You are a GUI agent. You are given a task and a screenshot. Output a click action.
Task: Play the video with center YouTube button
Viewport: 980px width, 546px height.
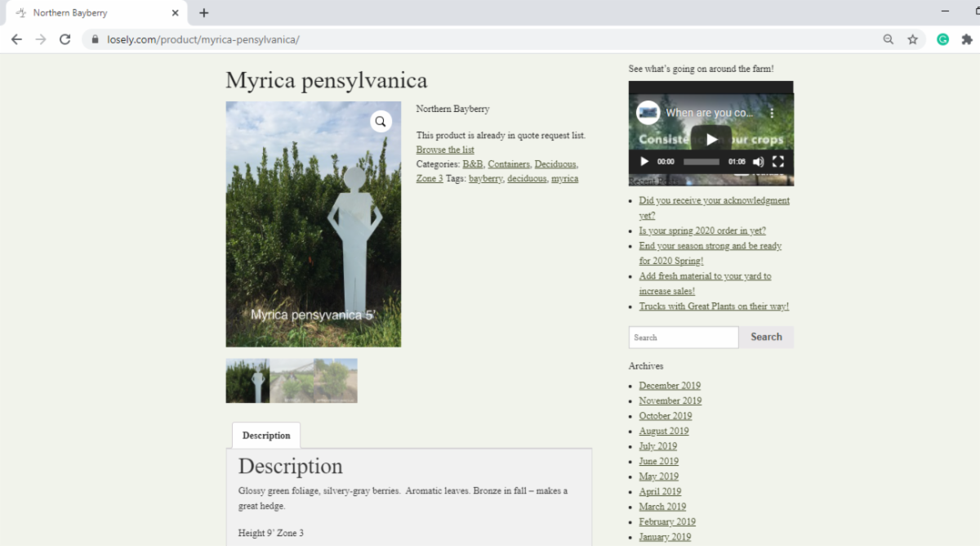click(711, 139)
